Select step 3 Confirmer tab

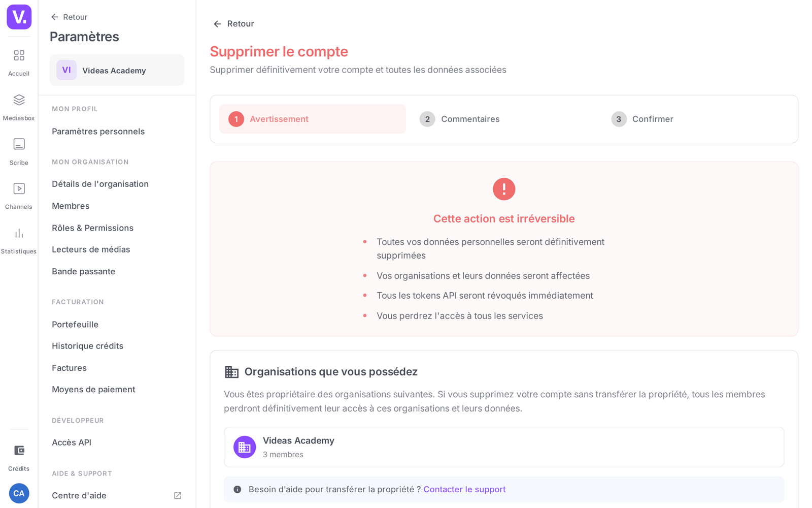tap(695, 119)
